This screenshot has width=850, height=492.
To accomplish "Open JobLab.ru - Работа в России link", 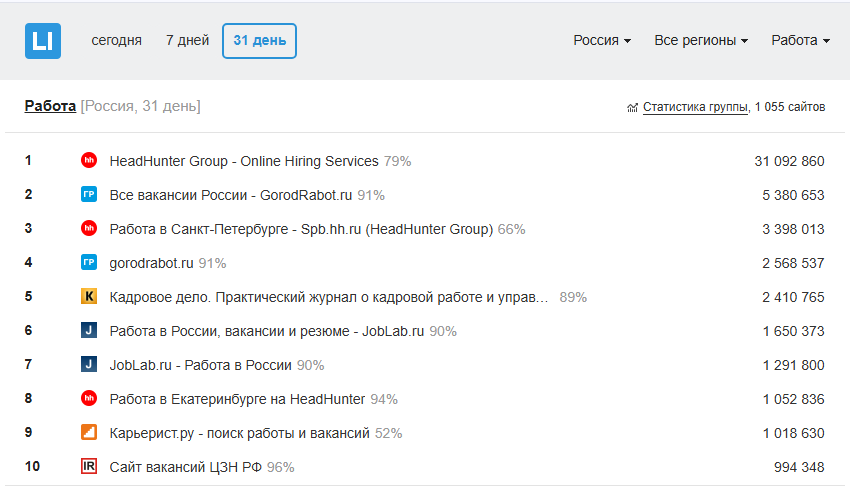I will 201,366.
